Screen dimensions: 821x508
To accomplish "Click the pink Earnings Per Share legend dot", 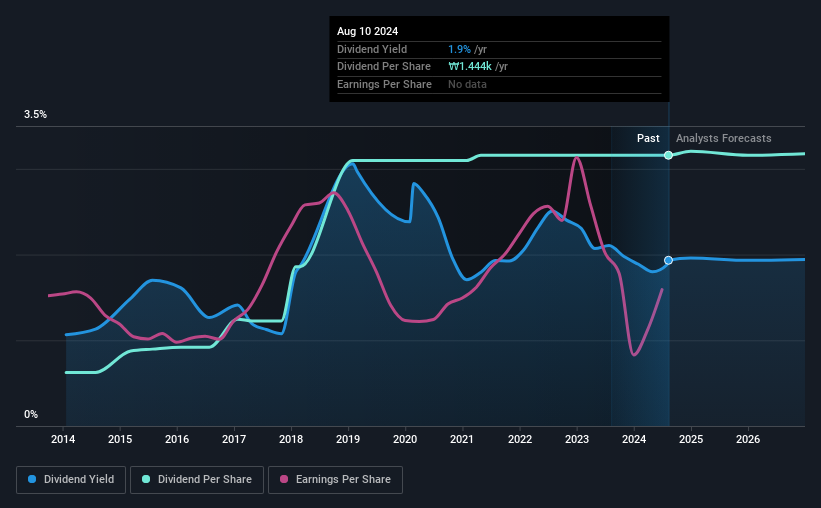I will 284,479.
